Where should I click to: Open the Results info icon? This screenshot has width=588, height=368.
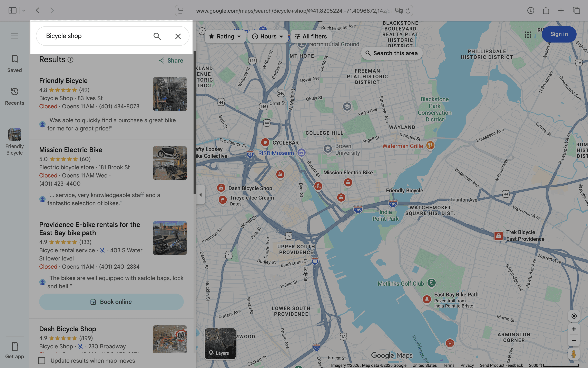[x=70, y=60]
